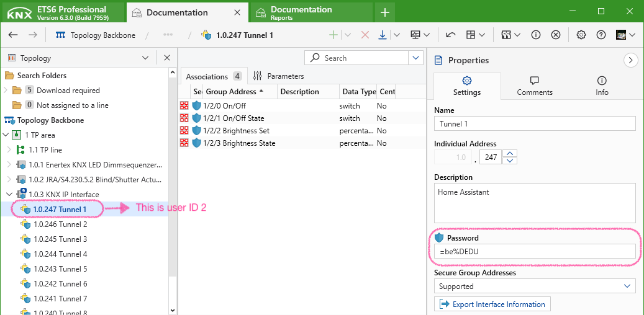Click Export Interface Information button
The width and height of the screenshot is (644, 315).
point(492,304)
